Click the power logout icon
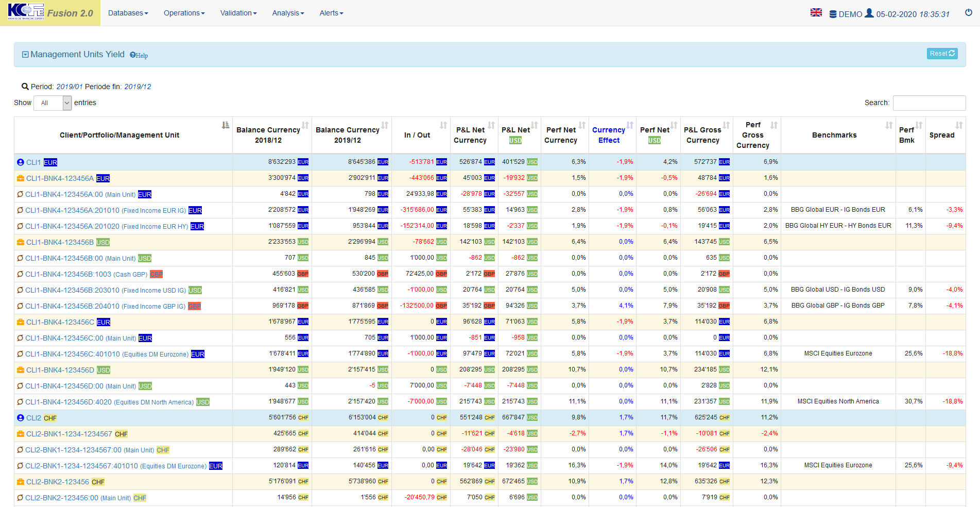 point(968,12)
